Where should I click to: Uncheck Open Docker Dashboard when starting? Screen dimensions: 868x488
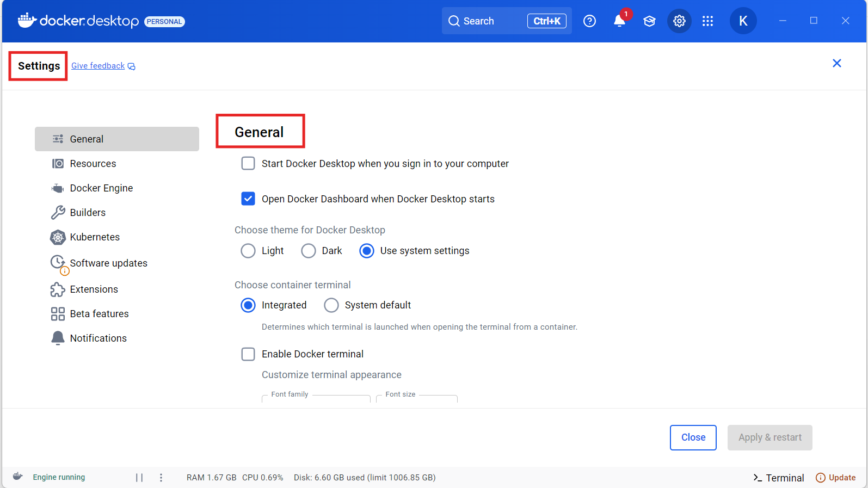(x=248, y=199)
